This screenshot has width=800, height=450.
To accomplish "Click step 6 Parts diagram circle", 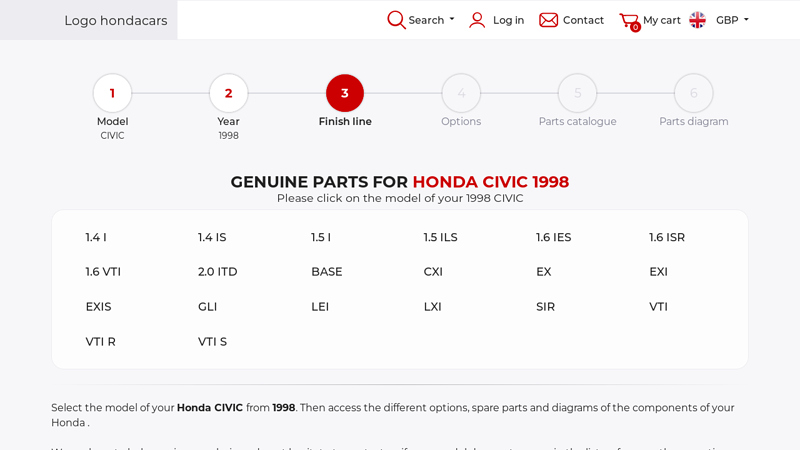I will click(694, 93).
